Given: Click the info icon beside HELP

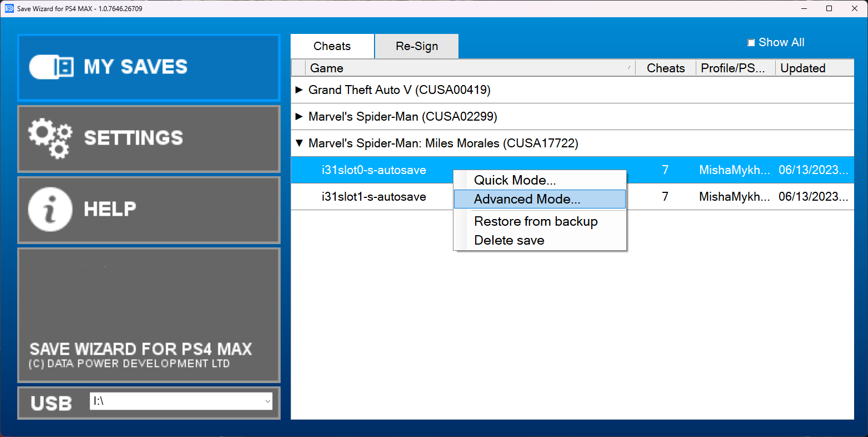Looking at the screenshot, I should 50,209.
